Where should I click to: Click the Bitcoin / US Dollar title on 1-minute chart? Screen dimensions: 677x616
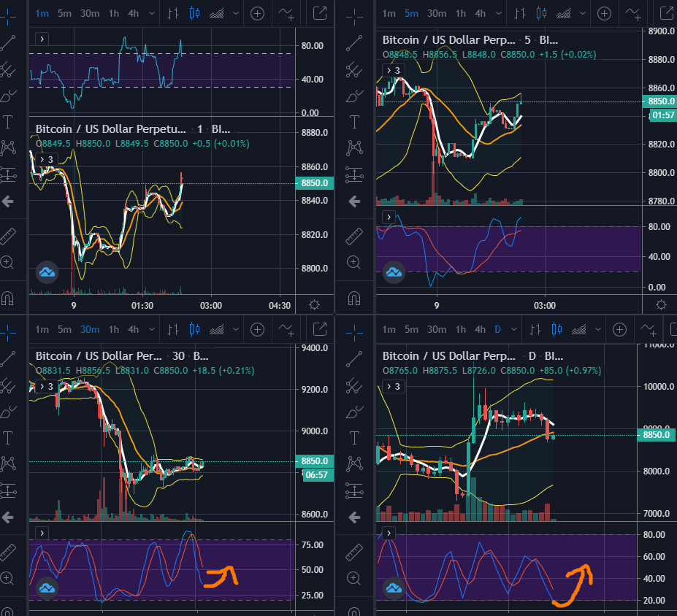pos(110,129)
